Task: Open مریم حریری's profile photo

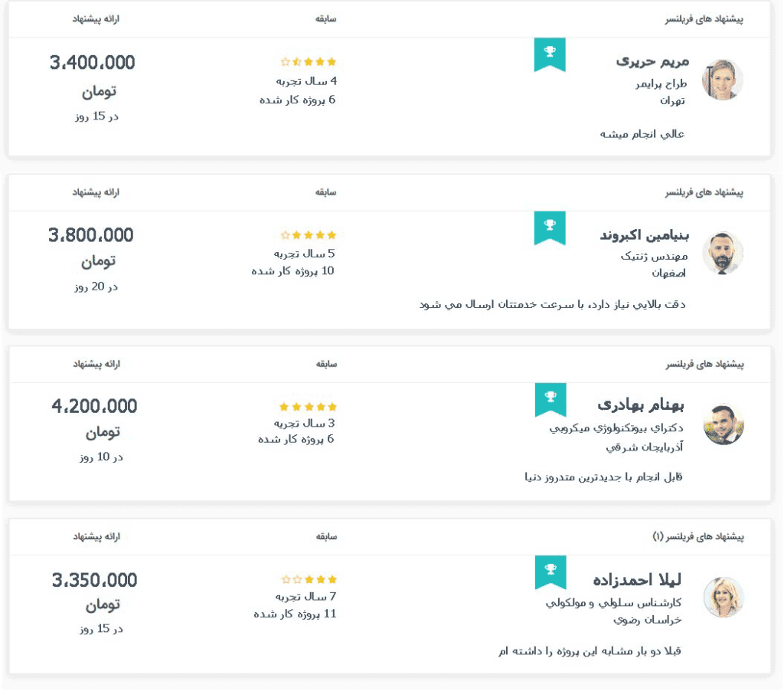Action: 722,80
